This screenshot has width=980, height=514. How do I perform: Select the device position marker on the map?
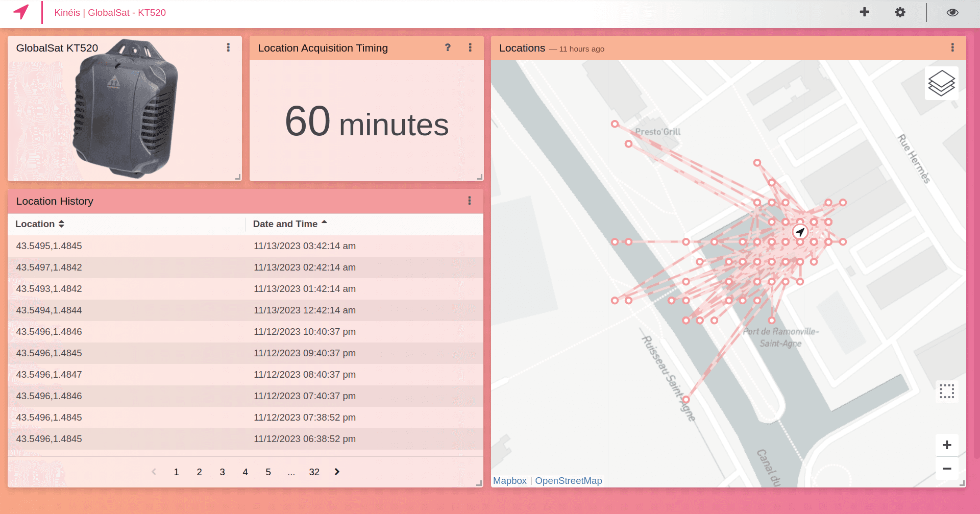(799, 232)
